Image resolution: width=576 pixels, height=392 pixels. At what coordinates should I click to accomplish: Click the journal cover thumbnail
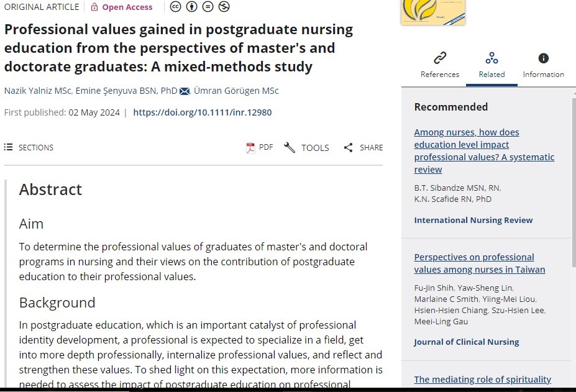click(433, 11)
